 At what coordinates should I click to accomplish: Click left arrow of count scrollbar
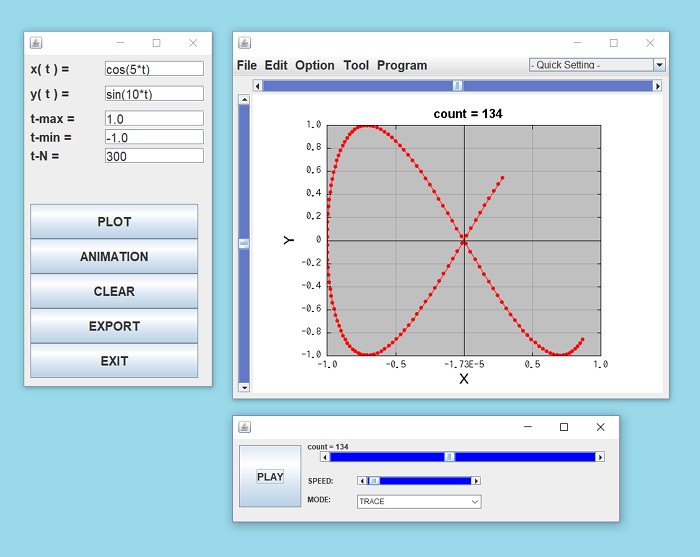click(325, 457)
